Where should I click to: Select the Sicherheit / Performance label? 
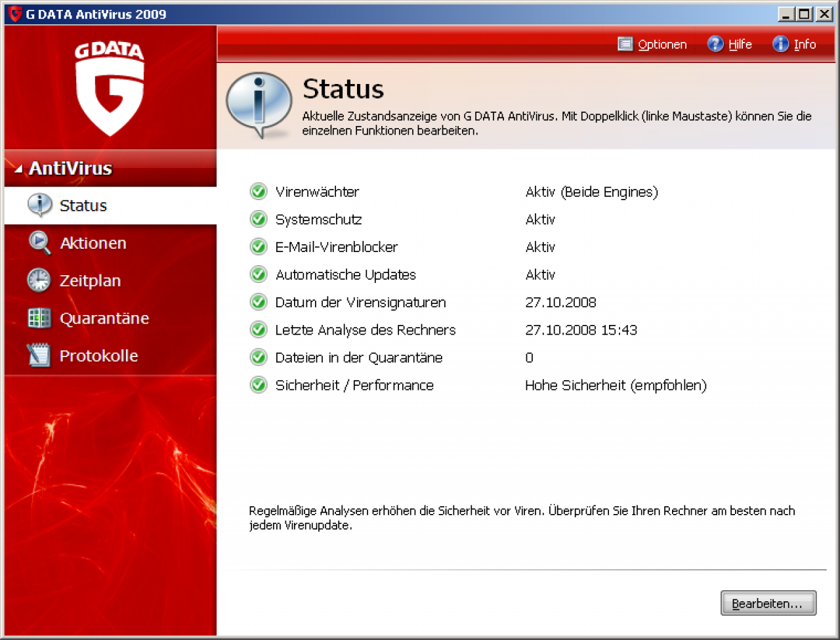[x=354, y=385]
